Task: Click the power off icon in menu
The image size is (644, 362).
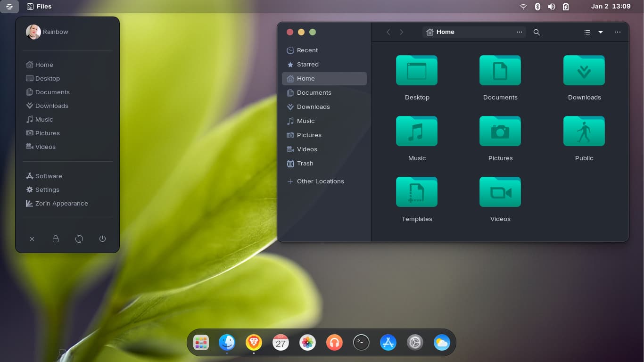Action: click(x=102, y=239)
